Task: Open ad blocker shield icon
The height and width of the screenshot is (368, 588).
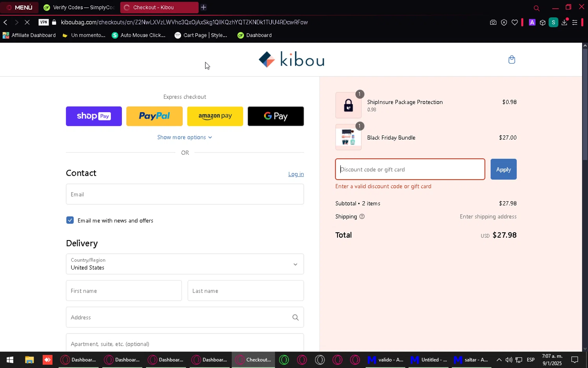Action: [504, 22]
